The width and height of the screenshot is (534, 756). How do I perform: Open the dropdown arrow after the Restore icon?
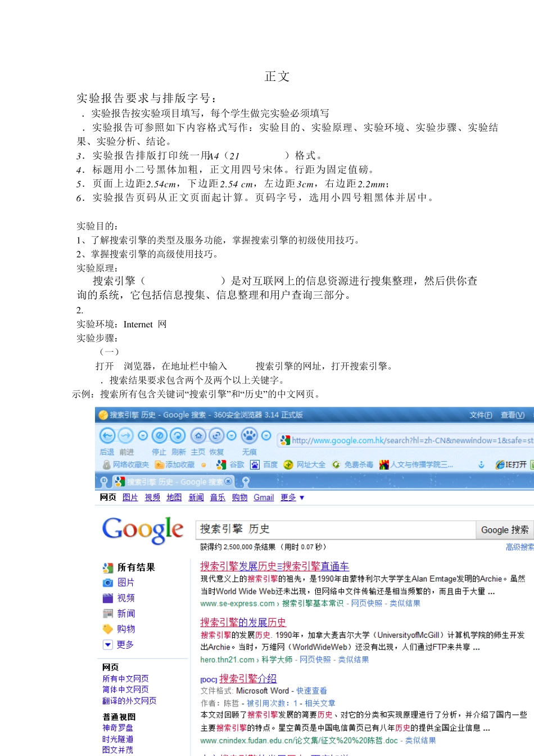(231, 435)
